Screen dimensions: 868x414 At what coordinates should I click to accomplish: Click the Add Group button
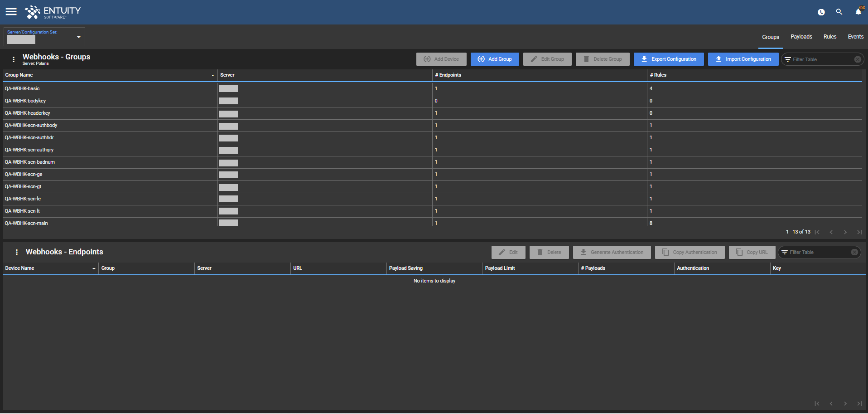[x=495, y=59]
